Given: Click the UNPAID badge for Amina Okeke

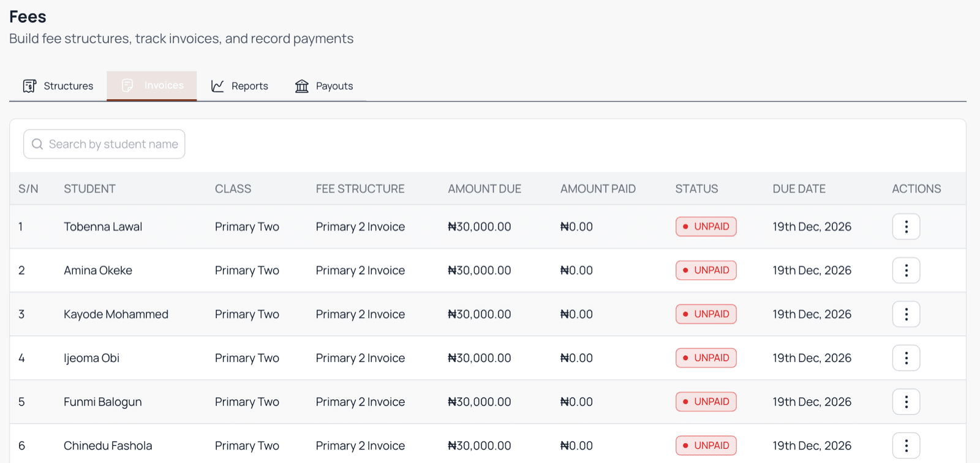Looking at the screenshot, I should coord(706,270).
